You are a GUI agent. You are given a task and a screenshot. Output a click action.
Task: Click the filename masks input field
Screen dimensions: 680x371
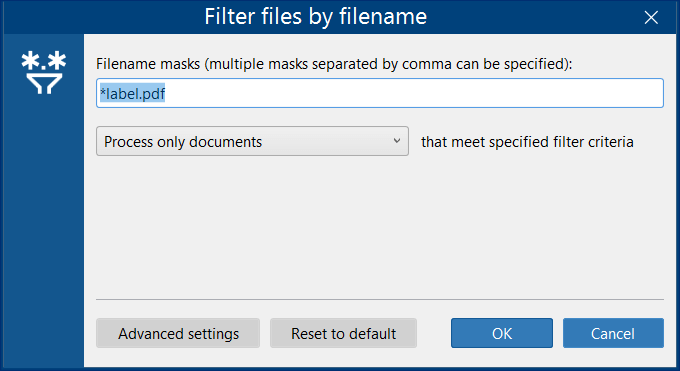[x=379, y=93]
